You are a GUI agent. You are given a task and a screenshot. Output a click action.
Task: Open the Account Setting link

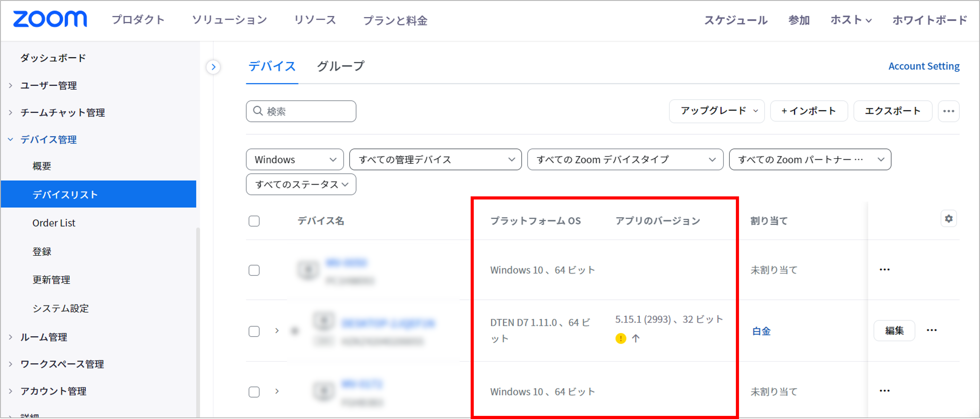924,66
